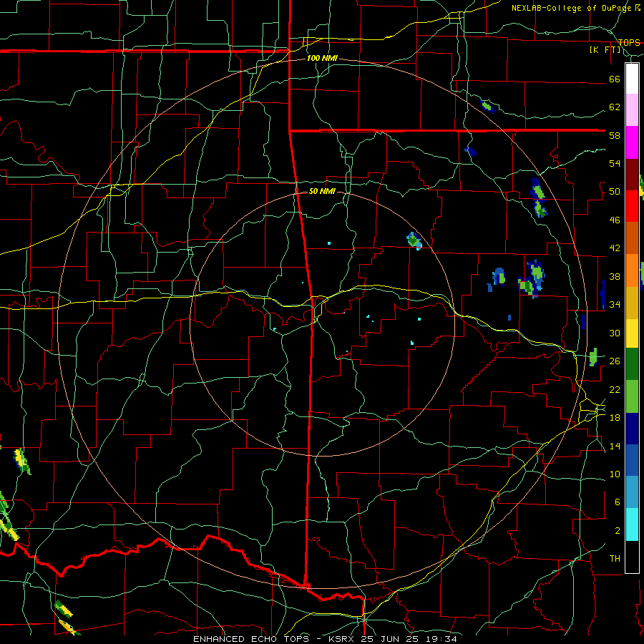
Task: Click the legend value "30"
Action: 615,333
